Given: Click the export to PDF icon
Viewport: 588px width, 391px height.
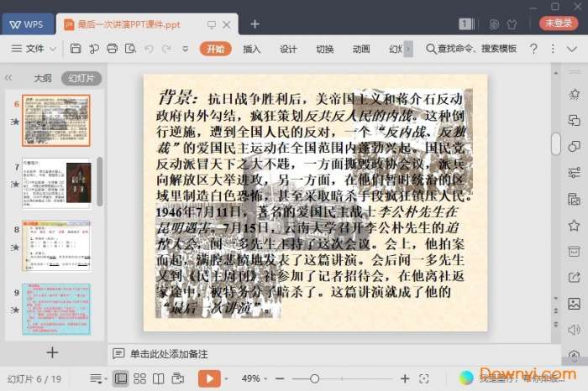Looking at the screenshot, I should tap(94, 49).
